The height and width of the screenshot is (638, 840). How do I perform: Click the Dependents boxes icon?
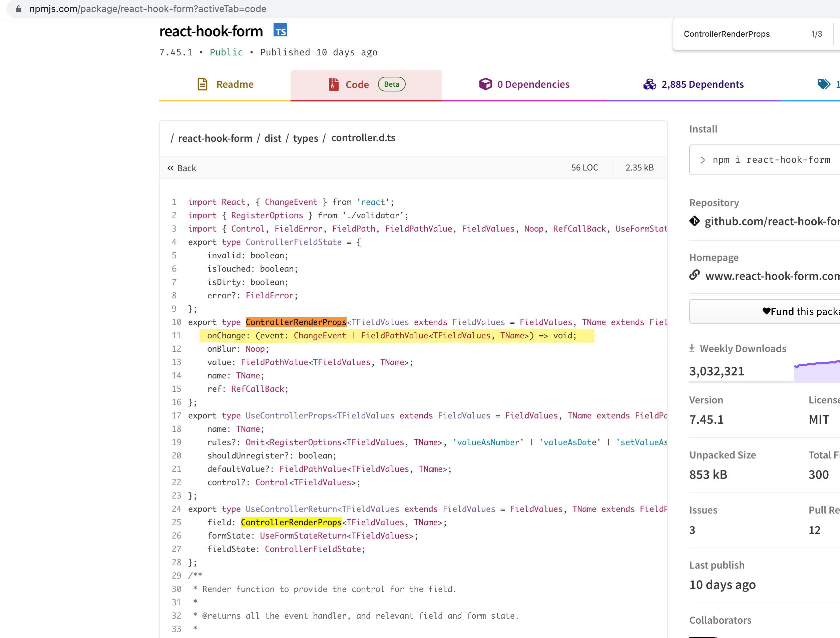click(x=650, y=84)
